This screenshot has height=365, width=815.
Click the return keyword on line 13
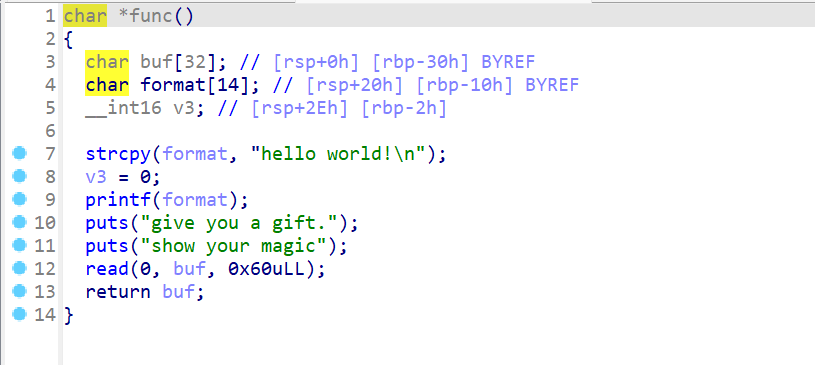(x=118, y=292)
